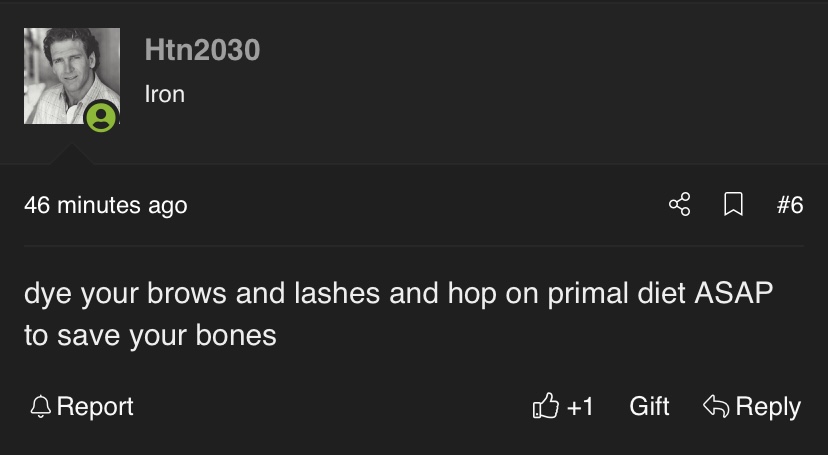The width and height of the screenshot is (828, 455).
Task: Open the '46 minutes ago' timestamp link
Action: (x=105, y=205)
